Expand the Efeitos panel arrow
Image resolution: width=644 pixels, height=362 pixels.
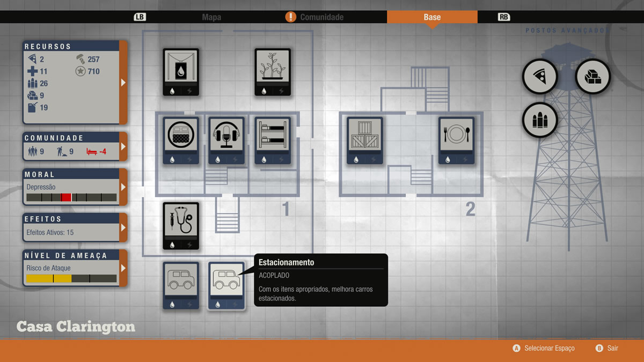(123, 227)
